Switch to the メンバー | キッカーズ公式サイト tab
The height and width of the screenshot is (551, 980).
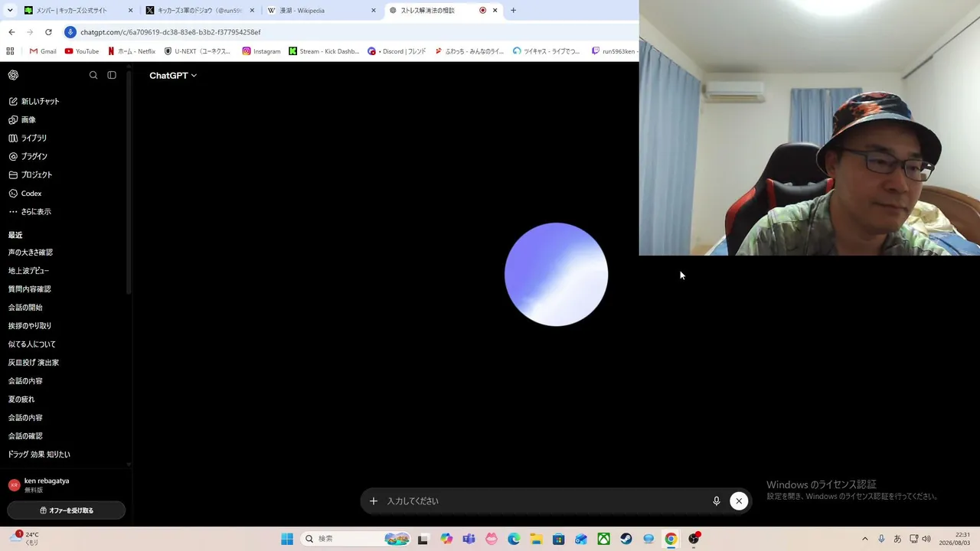tap(78, 11)
